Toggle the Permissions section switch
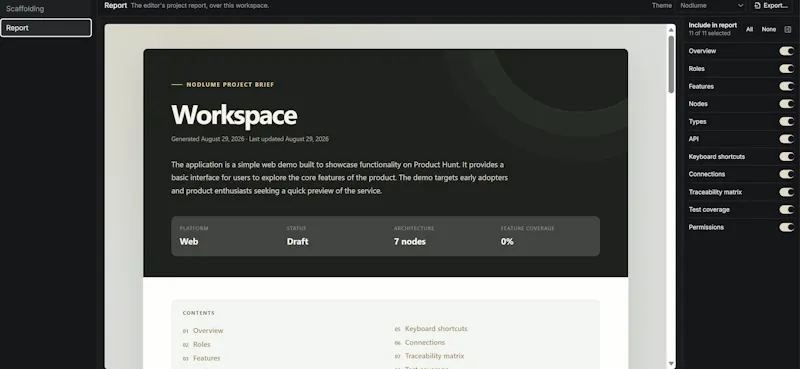This screenshot has height=369, width=800. click(x=786, y=227)
